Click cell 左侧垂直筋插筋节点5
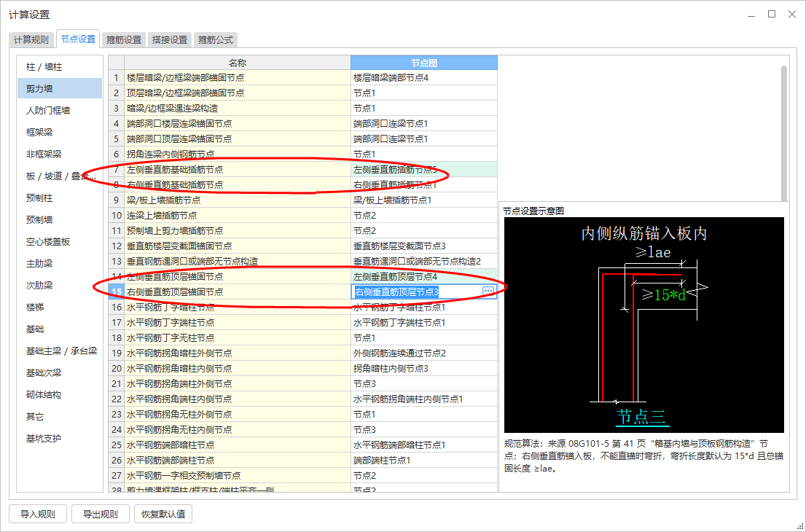The image size is (806, 532). 424,170
